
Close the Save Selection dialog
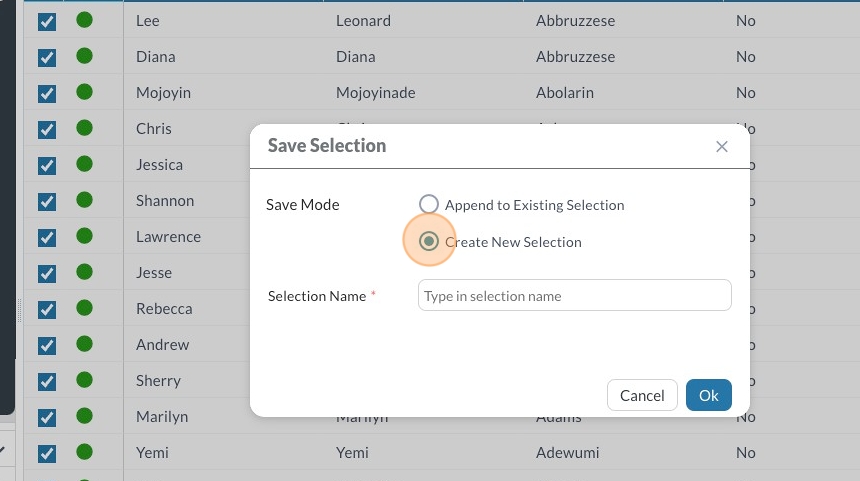722,146
